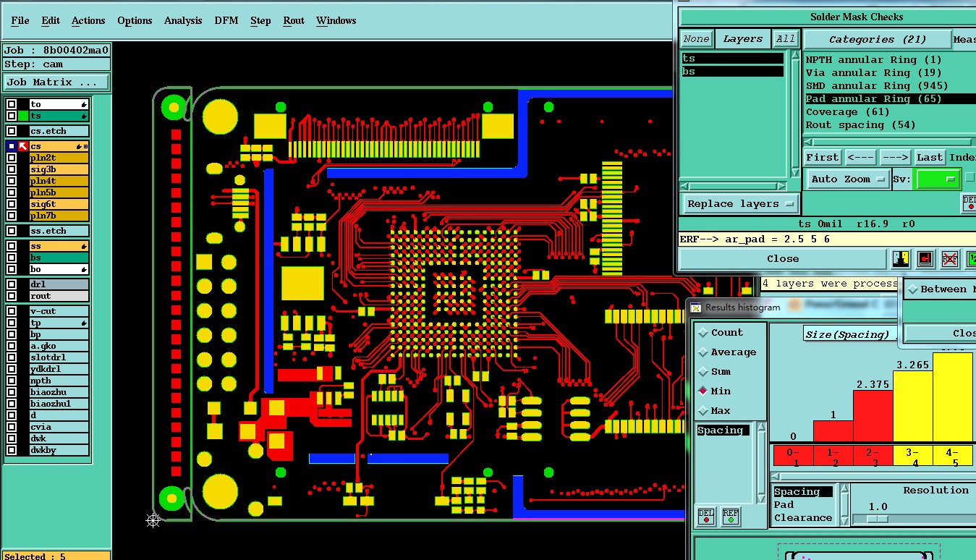976x560 pixels.
Task: Open the DFM menu
Action: click(226, 20)
